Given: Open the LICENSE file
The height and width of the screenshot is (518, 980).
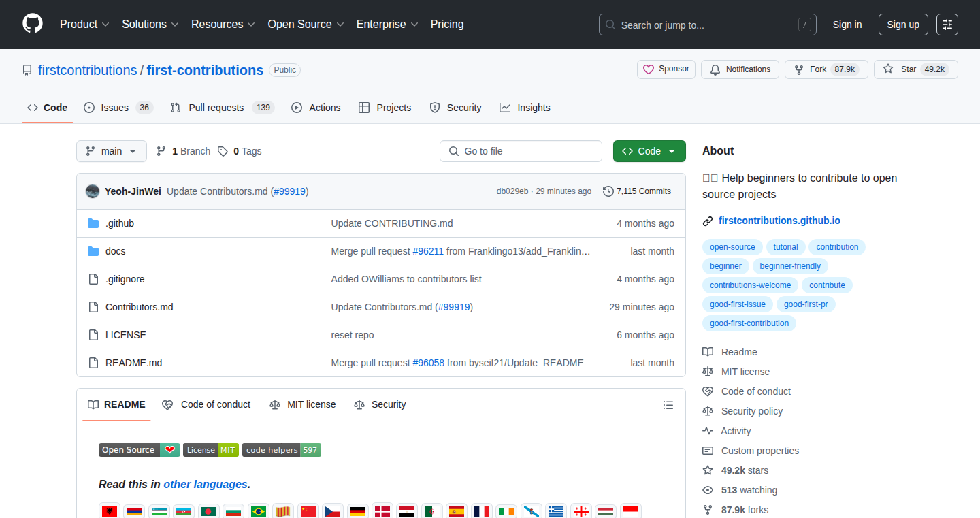Looking at the screenshot, I should (x=126, y=335).
